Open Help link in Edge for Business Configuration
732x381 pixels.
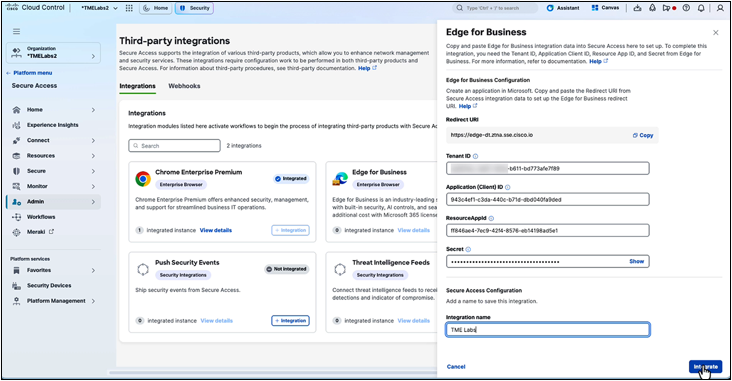click(468, 106)
